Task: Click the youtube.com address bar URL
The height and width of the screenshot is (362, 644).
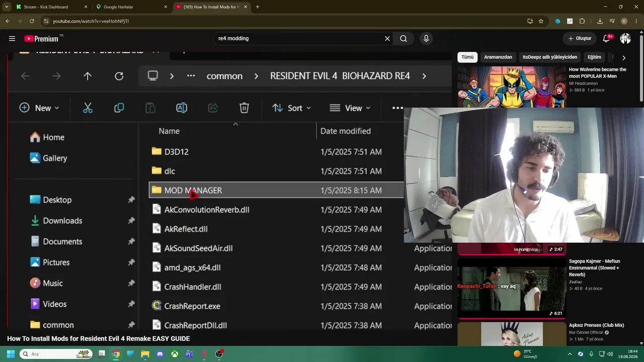Action: tap(91, 21)
